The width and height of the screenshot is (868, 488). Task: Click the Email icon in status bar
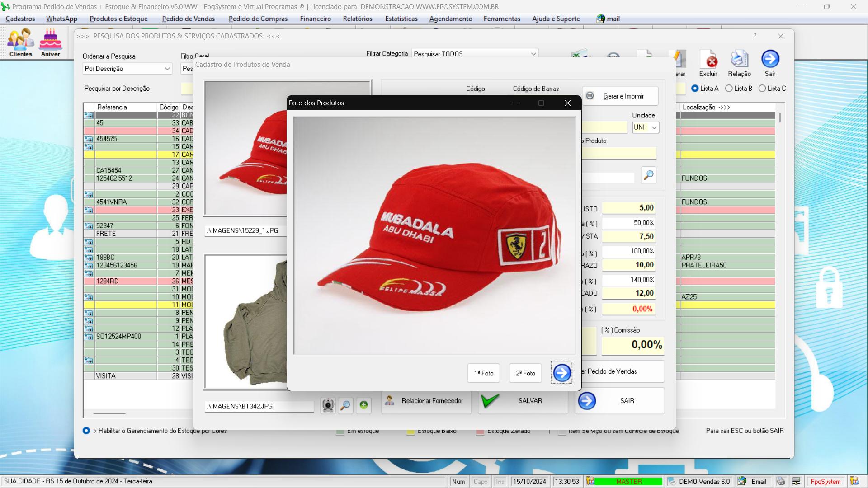click(742, 481)
